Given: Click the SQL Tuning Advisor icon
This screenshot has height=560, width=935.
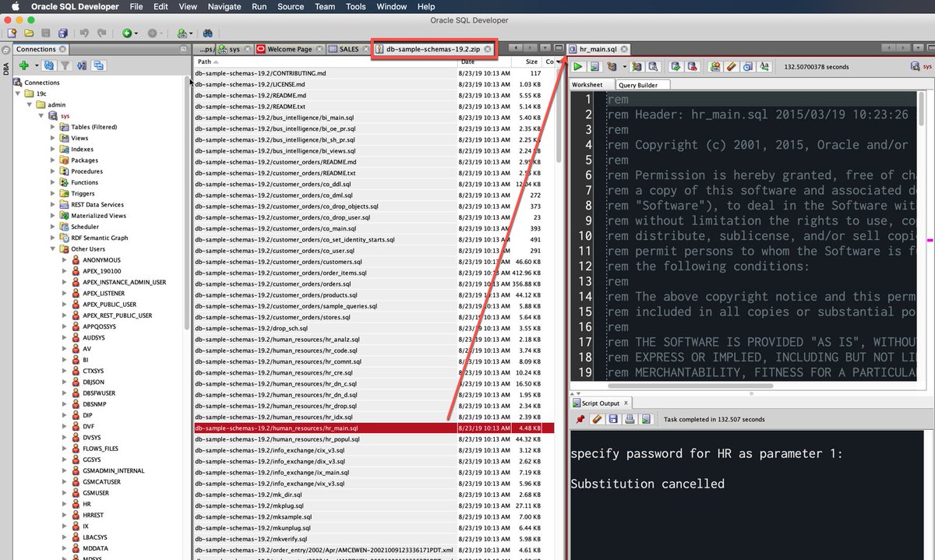Looking at the screenshot, I should point(653,67).
